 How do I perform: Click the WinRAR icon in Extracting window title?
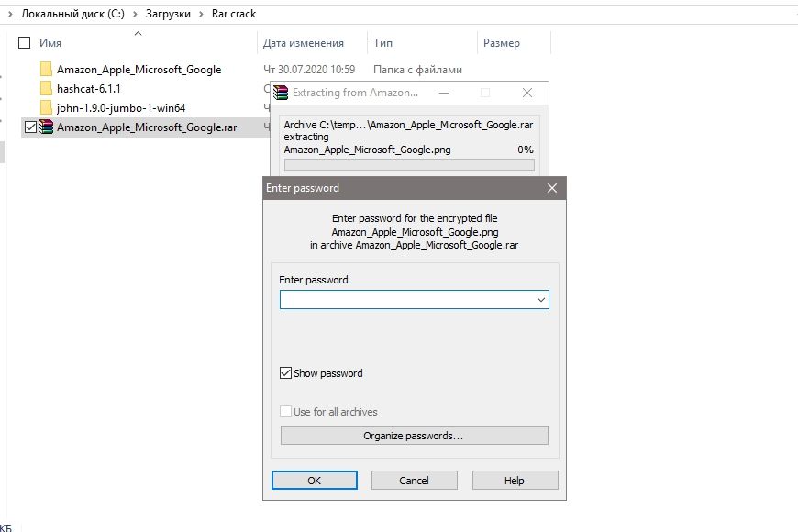point(281,93)
